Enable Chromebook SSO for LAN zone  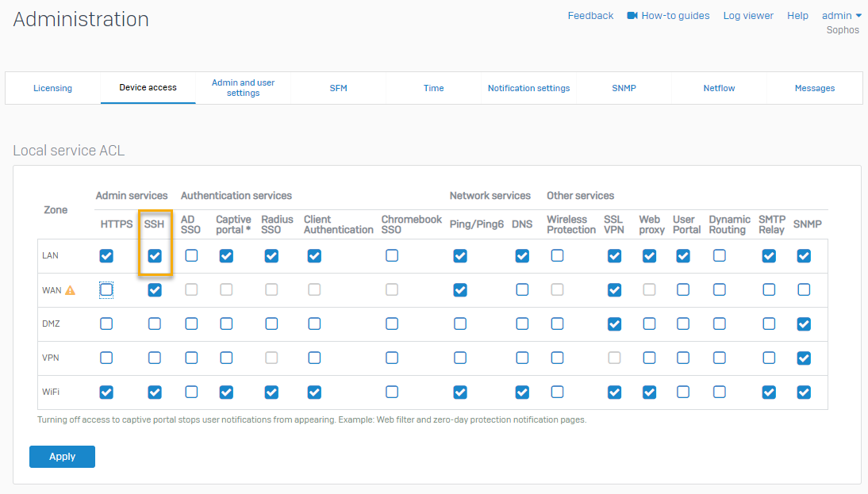click(x=392, y=256)
